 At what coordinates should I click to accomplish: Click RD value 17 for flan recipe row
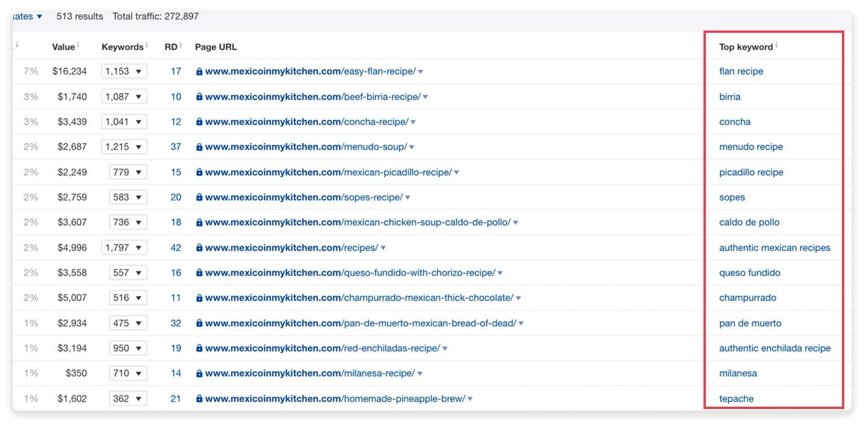(x=176, y=71)
